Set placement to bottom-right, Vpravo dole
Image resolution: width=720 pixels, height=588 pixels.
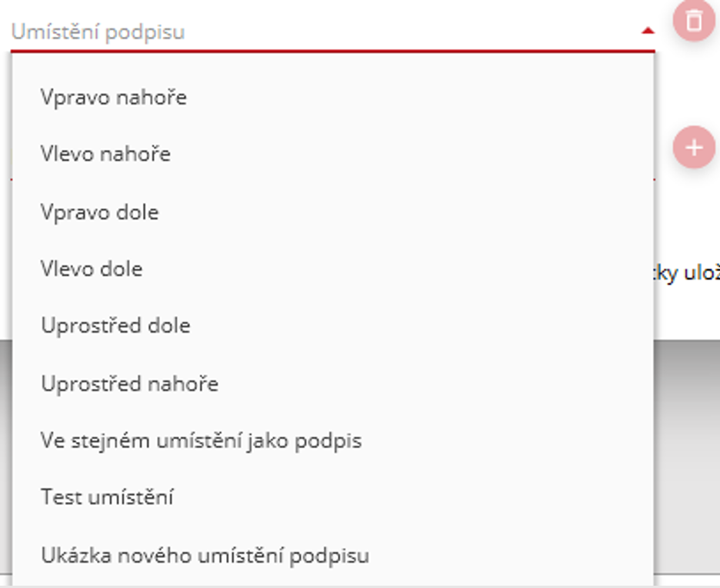click(100, 212)
